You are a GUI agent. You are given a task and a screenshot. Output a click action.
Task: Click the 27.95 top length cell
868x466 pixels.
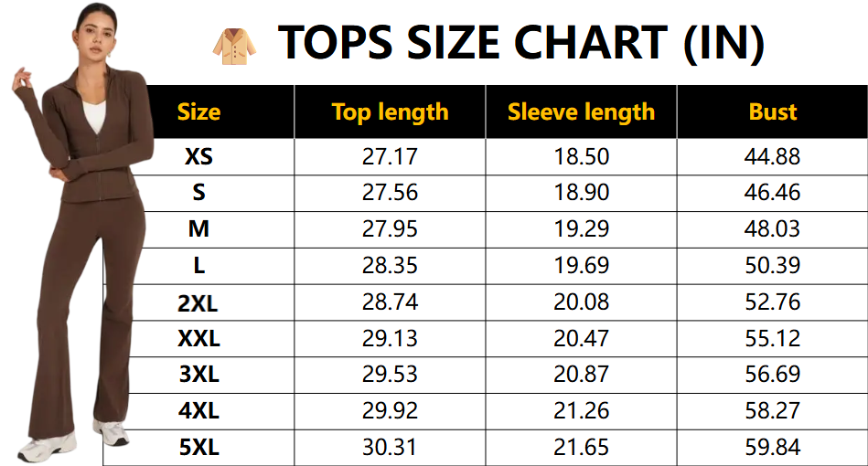390,229
